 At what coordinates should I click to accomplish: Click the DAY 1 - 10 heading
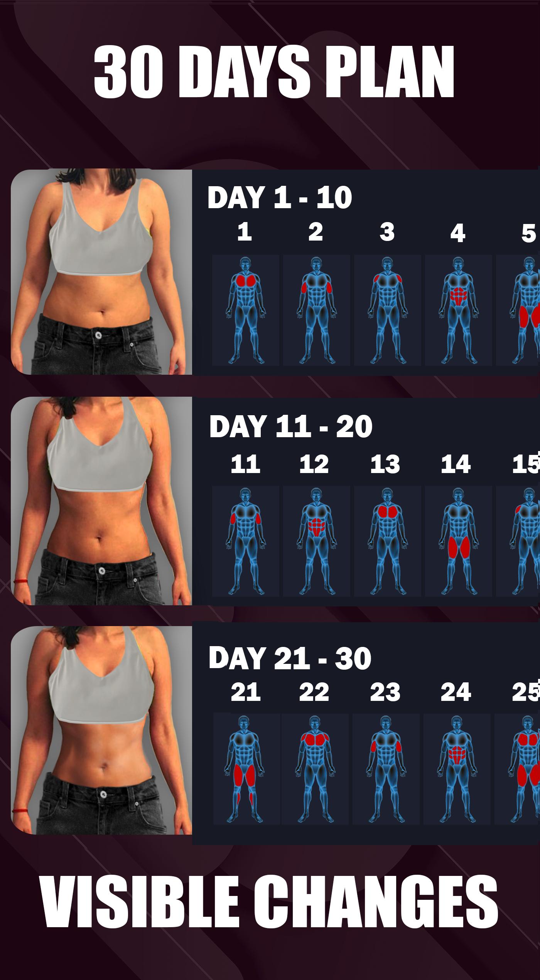coord(280,197)
